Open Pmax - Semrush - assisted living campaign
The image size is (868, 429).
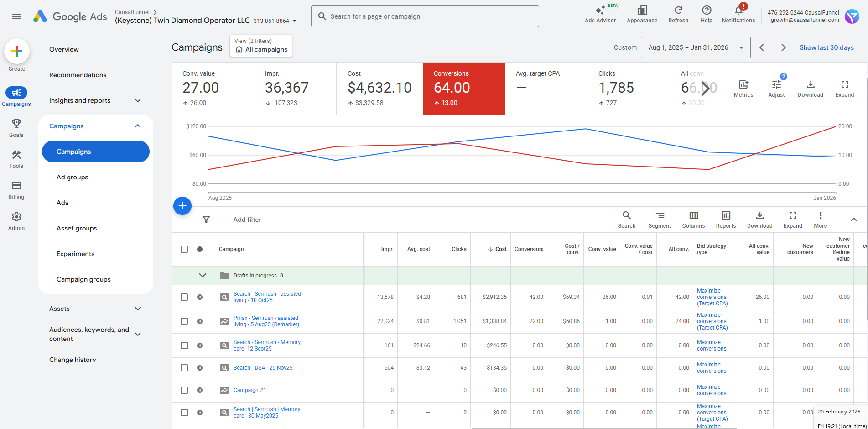[266, 321]
